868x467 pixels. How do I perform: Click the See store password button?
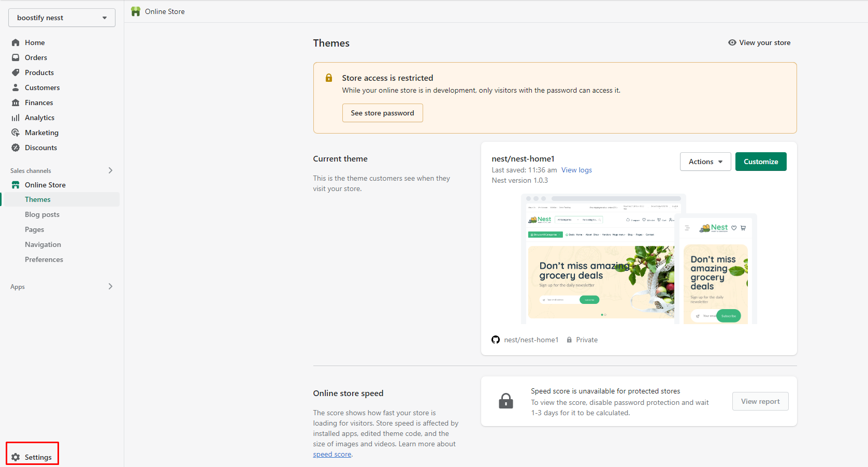coord(382,113)
